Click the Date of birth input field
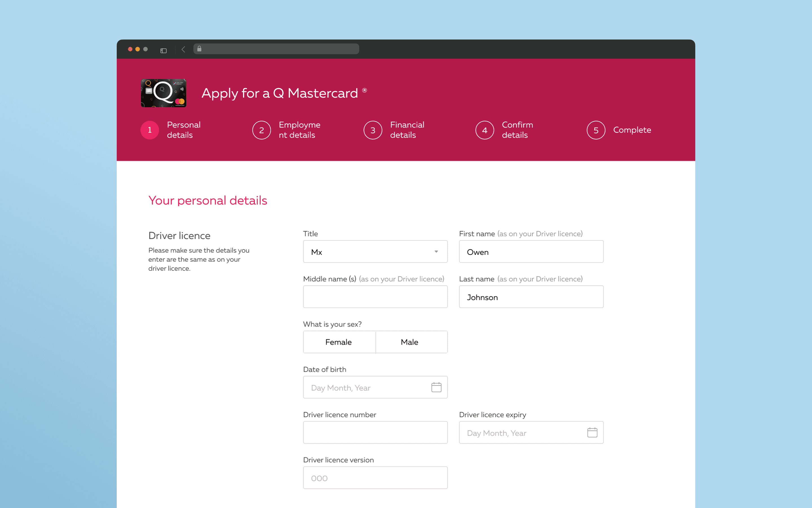This screenshot has width=812, height=508. click(x=375, y=387)
